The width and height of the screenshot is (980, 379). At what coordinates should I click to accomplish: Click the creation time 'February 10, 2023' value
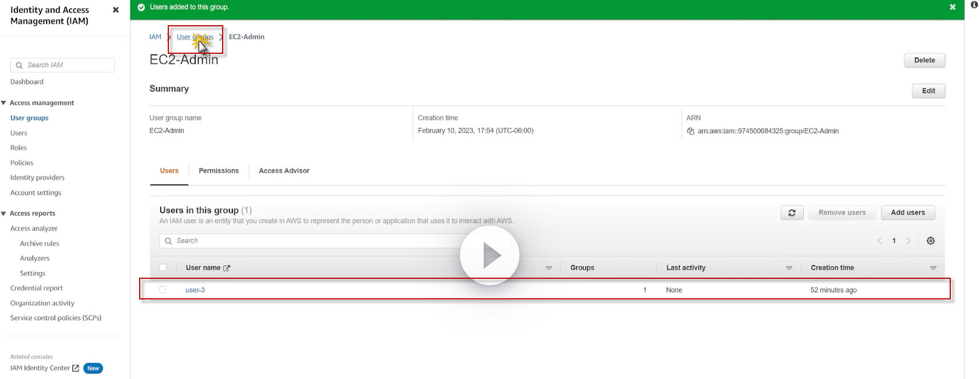pyautogui.click(x=476, y=131)
